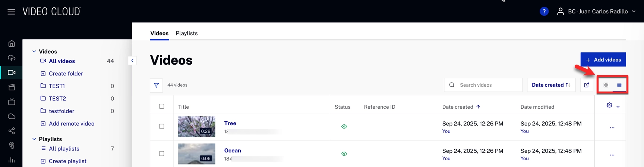Open the Upload cloud icon
The height and width of the screenshot is (167, 644).
(12, 58)
